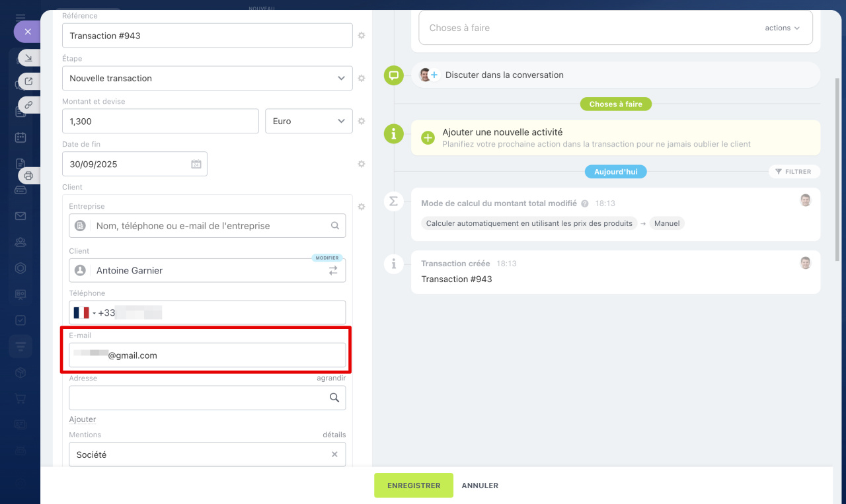Image resolution: width=846 pixels, height=504 pixels.
Task: Click the ANNULER button
Action: (480, 486)
